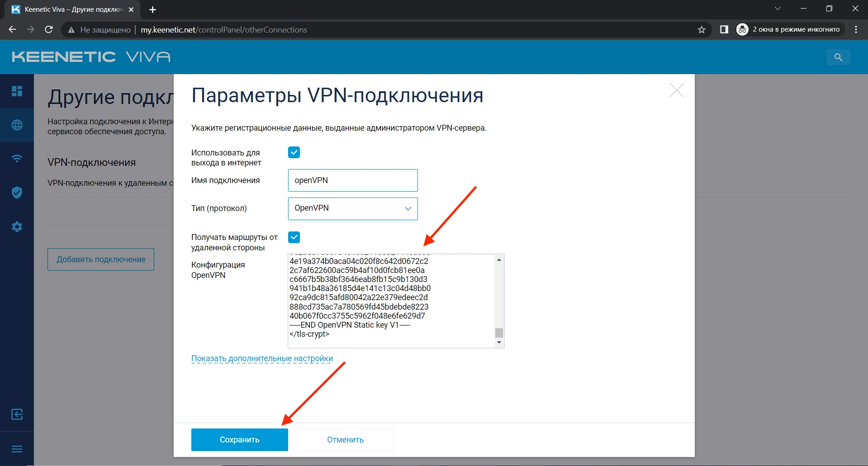This screenshot has width=868, height=466.
Task: Click the 'VPN-подключения' section heading
Action: [92, 163]
